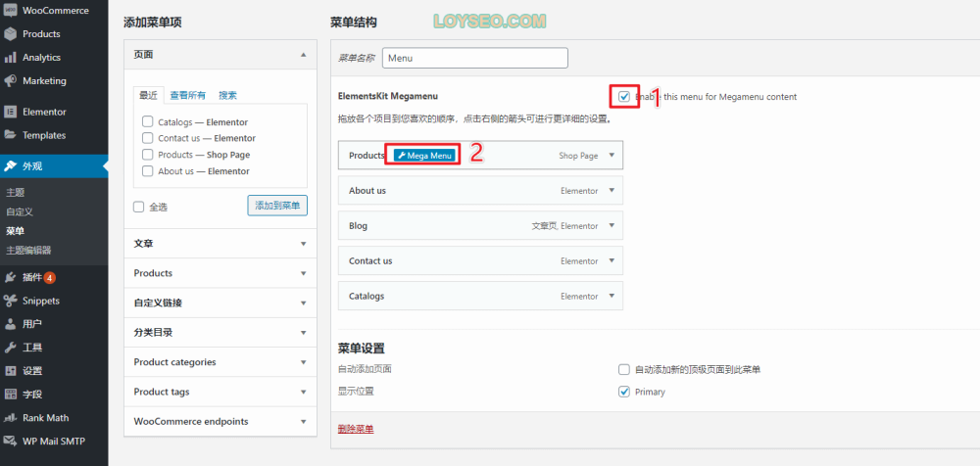
Task: Click the Snippets scissors icon
Action: 10,301
